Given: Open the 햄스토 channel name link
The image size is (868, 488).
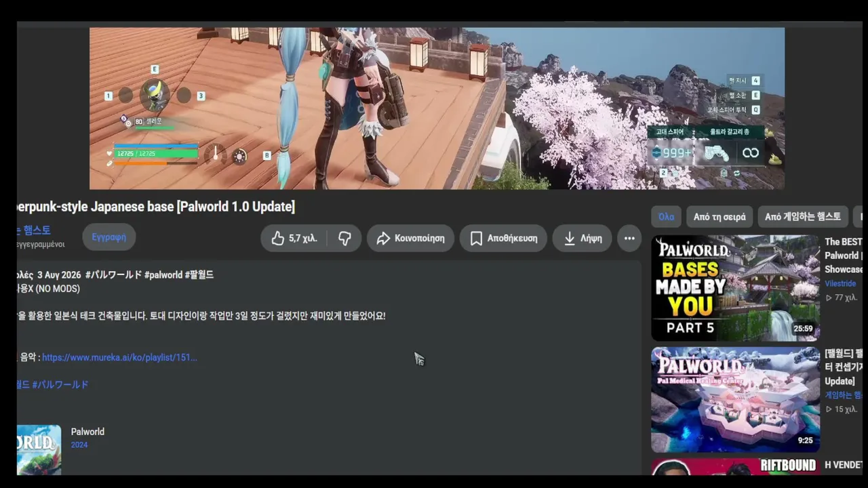Looking at the screenshot, I should click(34, 230).
